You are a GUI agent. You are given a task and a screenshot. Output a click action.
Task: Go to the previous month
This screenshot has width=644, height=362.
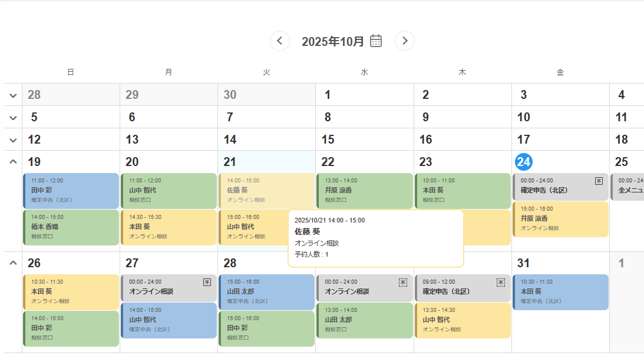[280, 41]
